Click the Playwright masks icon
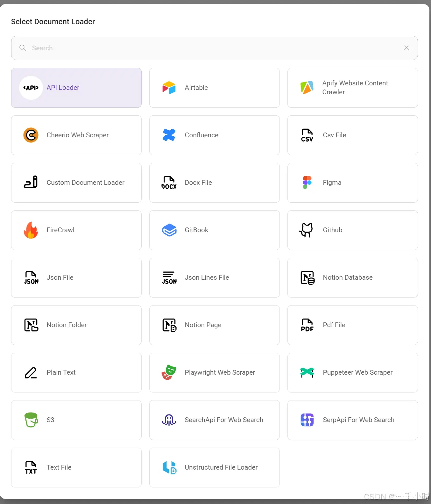The height and width of the screenshot is (504, 431). click(169, 372)
